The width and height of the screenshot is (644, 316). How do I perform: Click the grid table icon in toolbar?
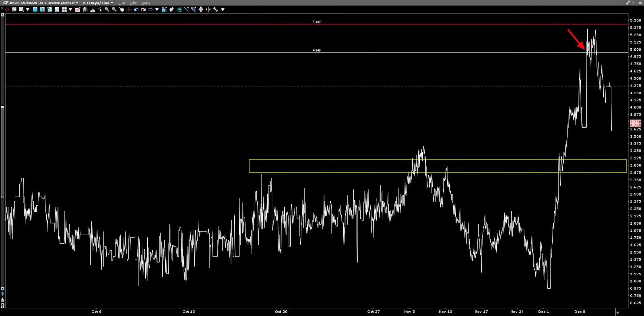coord(14,9)
